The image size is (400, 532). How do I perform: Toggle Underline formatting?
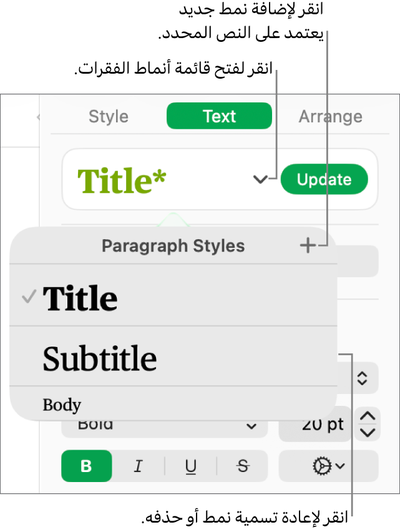191,466
